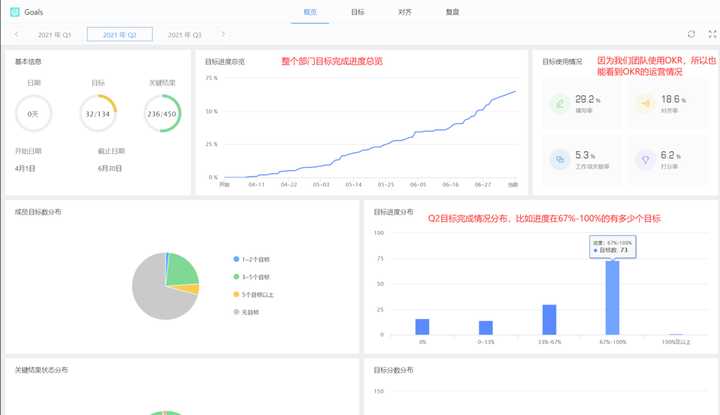Click the orange slice of the member goals pie
The image size is (720, 415).
click(191, 289)
